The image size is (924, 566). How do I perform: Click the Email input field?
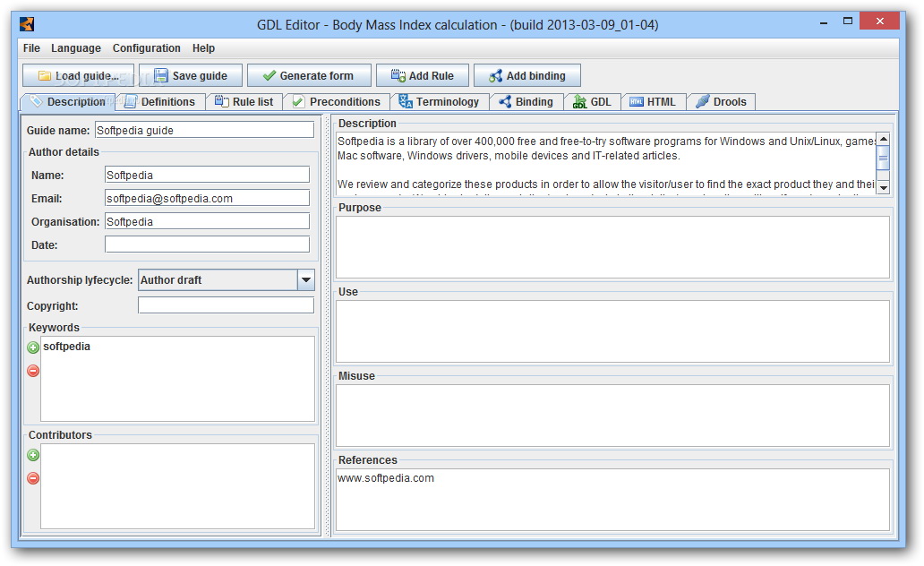pos(207,198)
